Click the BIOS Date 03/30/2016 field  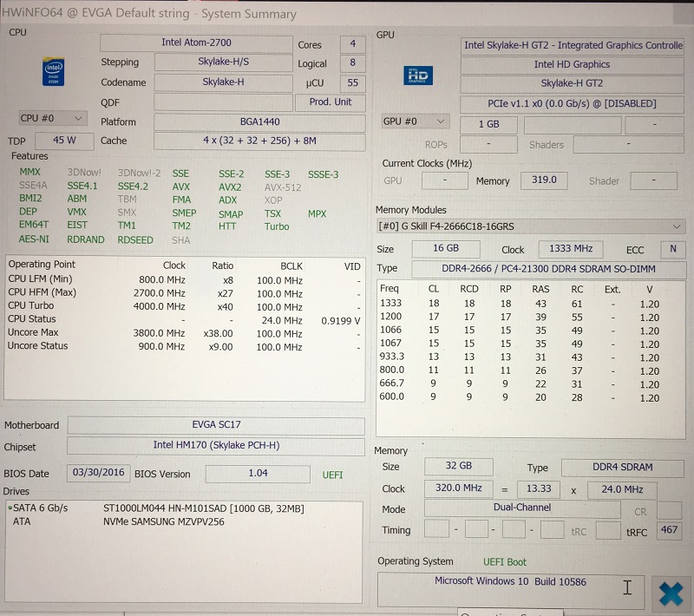click(98, 474)
